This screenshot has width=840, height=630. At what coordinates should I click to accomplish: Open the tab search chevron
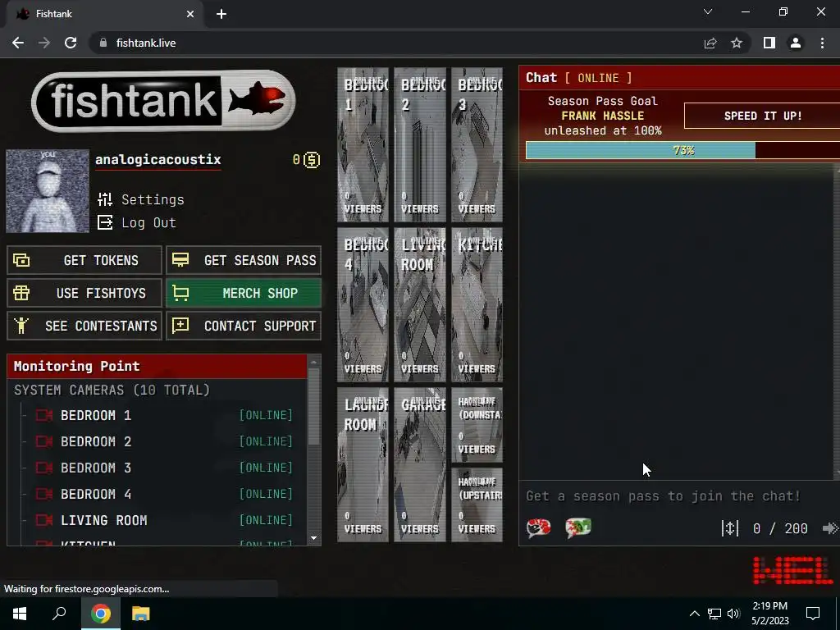(x=708, y=11)
